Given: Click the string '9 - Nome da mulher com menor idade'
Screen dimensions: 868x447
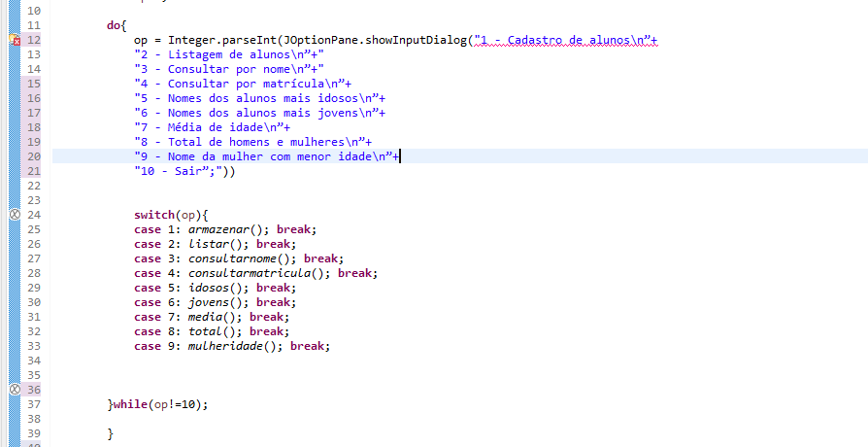Looking at the screenshot, I should coord(263,156).
